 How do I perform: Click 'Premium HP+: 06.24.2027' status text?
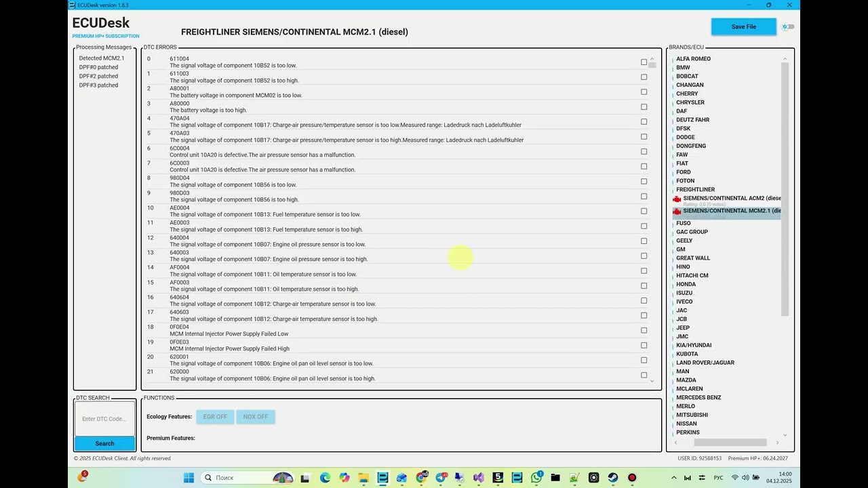pos(758,459)
